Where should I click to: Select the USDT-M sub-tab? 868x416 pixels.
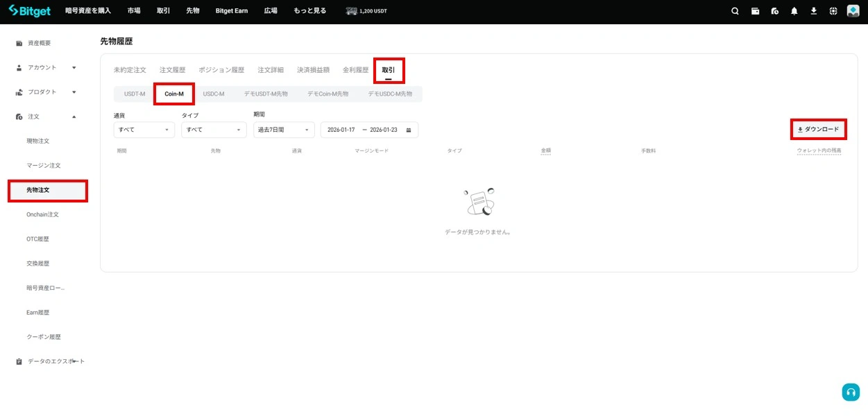(135, 94)
